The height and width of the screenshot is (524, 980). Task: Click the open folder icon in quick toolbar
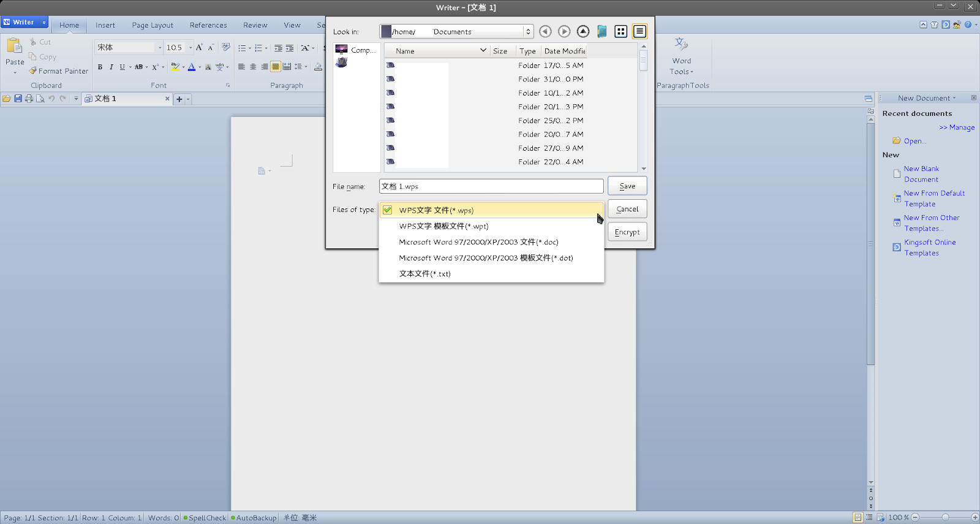point(6,99)
